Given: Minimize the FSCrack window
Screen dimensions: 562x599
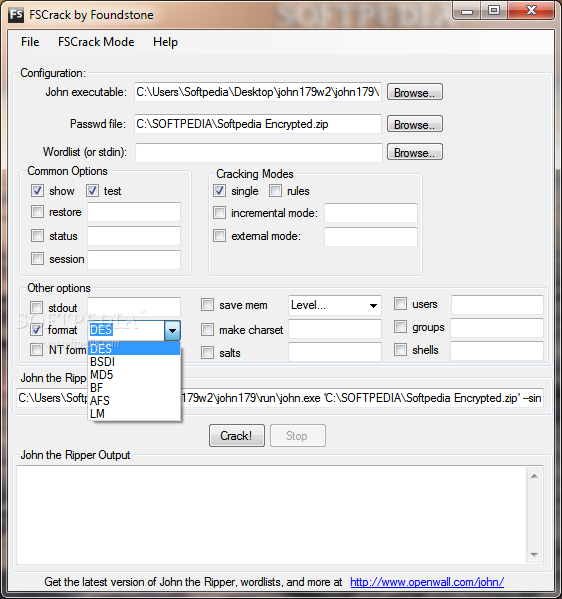Looking at the screenshot, I should click(x=467, y=11).
